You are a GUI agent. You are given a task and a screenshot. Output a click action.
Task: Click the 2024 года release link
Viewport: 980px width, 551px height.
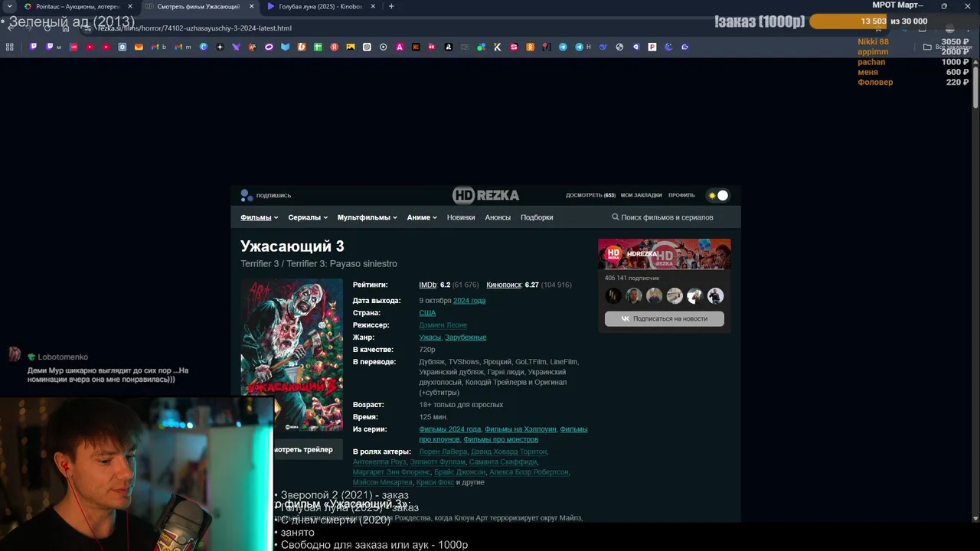point(469,301)
